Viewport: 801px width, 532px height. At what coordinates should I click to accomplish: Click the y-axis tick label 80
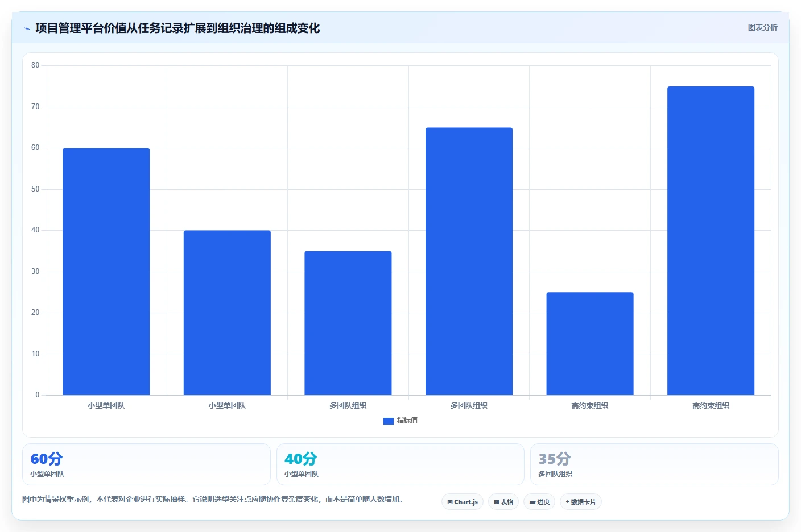(35, 65)
